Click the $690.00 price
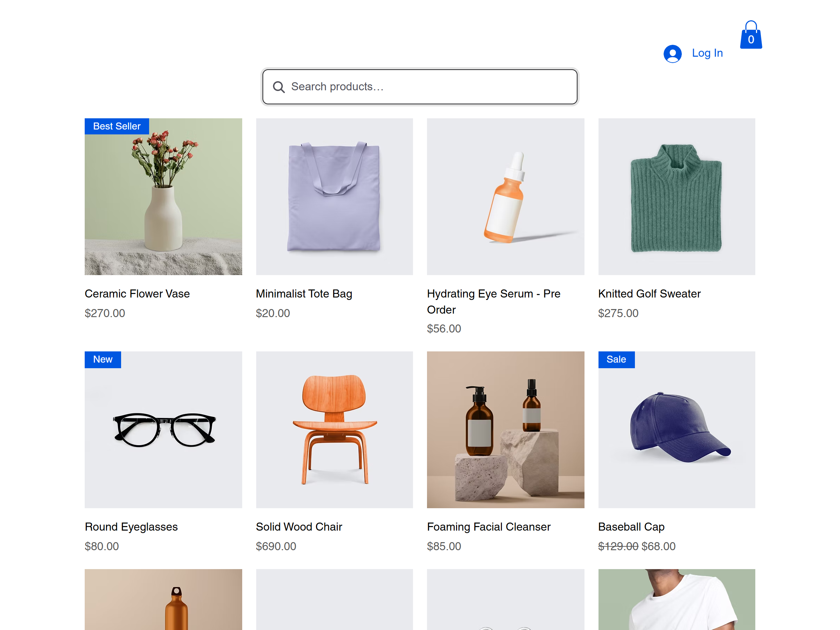Screen dimensions: 840x630 pos(276,546)
